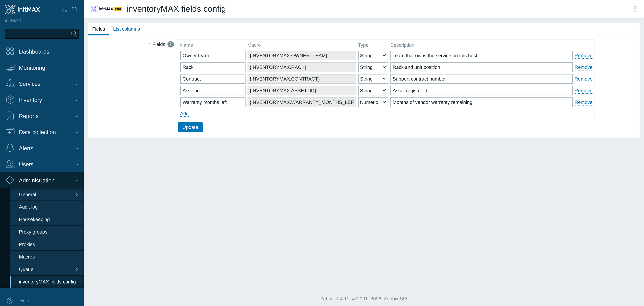Expand the Services menu chevron
This screenshot has width=644, height=306.
click(77, 84)
